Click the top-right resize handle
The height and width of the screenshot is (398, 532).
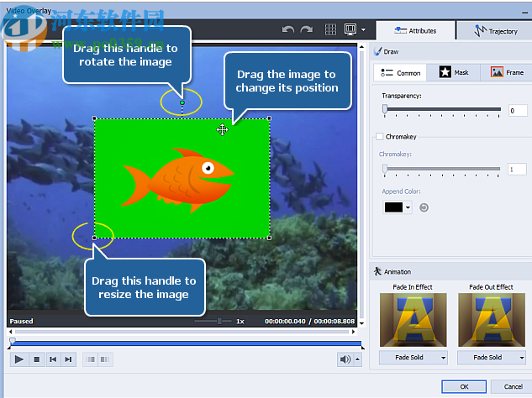[270, 118]
